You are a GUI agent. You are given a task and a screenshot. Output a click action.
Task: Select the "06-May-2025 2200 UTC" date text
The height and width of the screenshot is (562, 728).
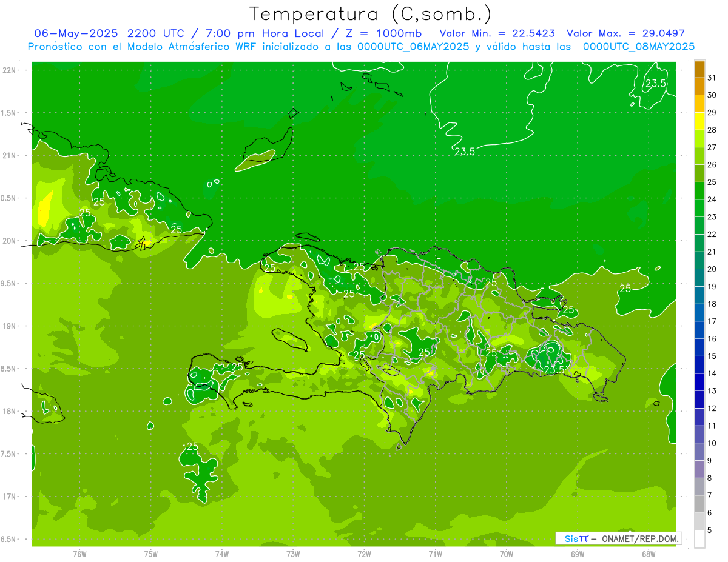(x=108, y=33)
